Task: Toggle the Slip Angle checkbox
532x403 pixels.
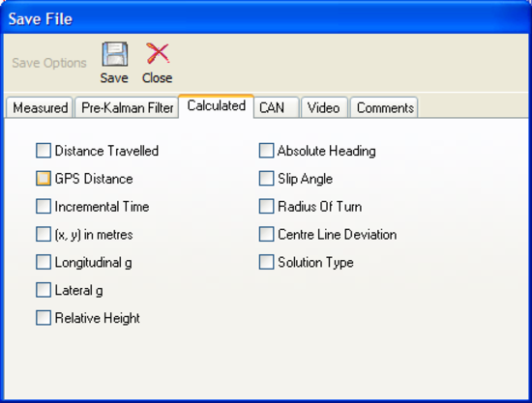Action: (266, 178)
